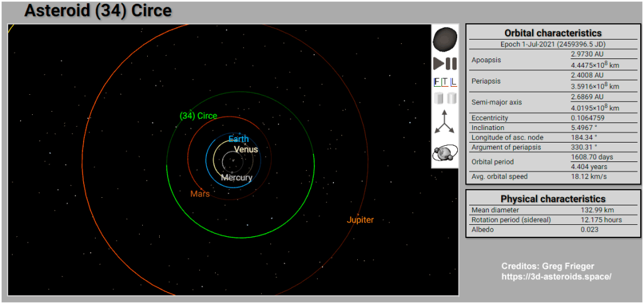The width and height of the screenshot is (644, 304).
Task: Click the planet orbit system icon
Action: coord(445,153)
